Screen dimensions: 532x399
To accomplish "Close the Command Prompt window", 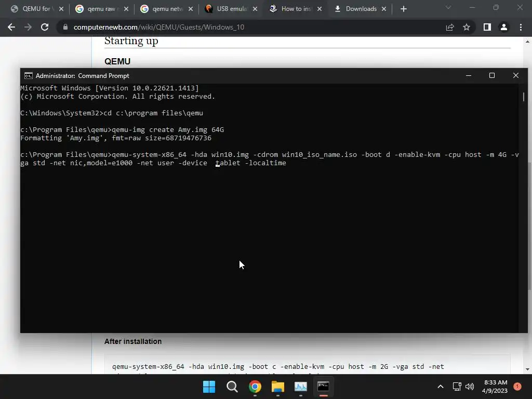I will click(516, 76).
